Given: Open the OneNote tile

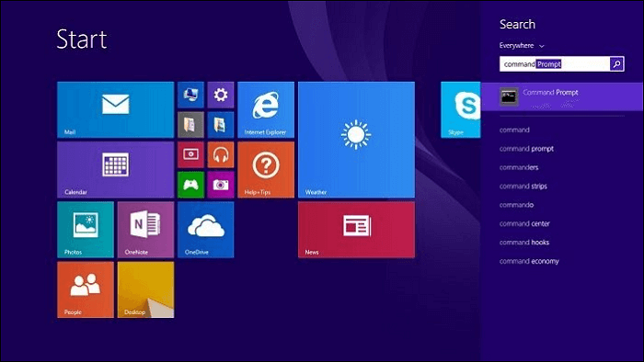Looking at the screenshot, I should click(145, 230).
